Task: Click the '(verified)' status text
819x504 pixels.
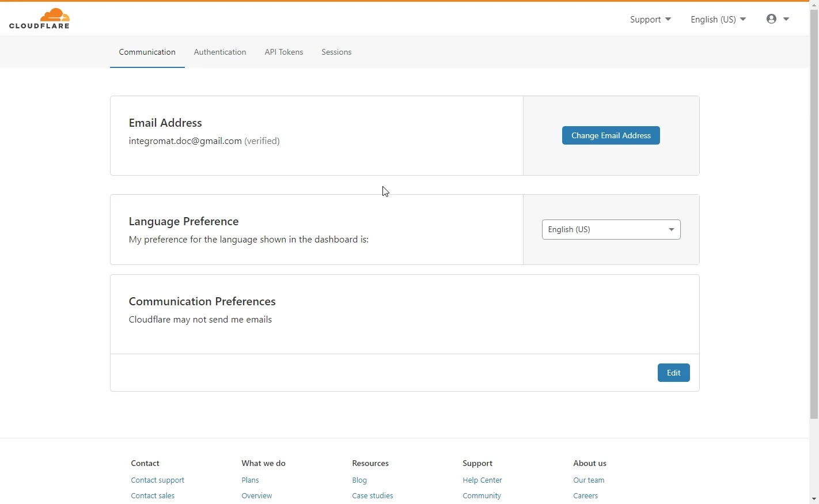Action: (262, 141)
